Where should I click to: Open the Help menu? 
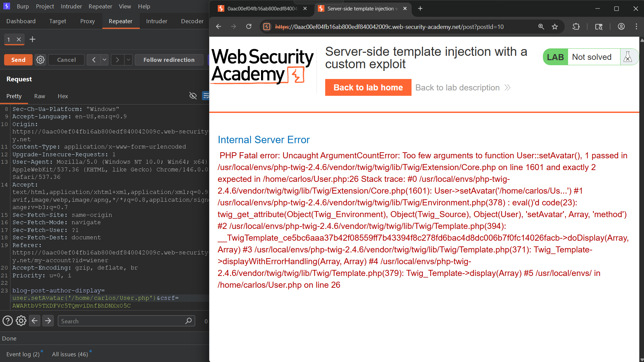click(144, 6)
